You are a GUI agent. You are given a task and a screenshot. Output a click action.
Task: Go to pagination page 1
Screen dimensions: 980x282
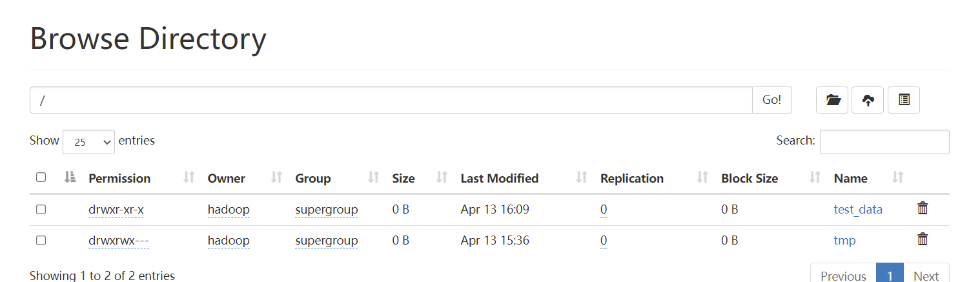point(890,276)
